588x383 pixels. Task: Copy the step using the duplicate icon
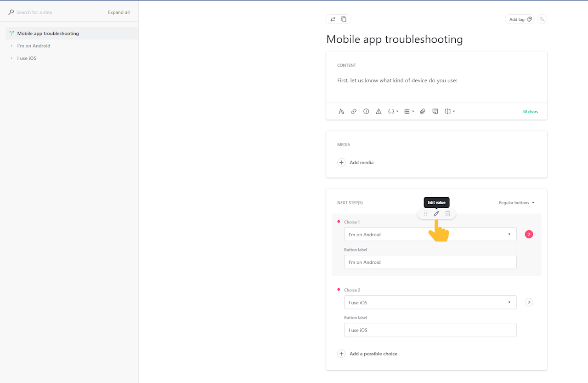[343, 19]
